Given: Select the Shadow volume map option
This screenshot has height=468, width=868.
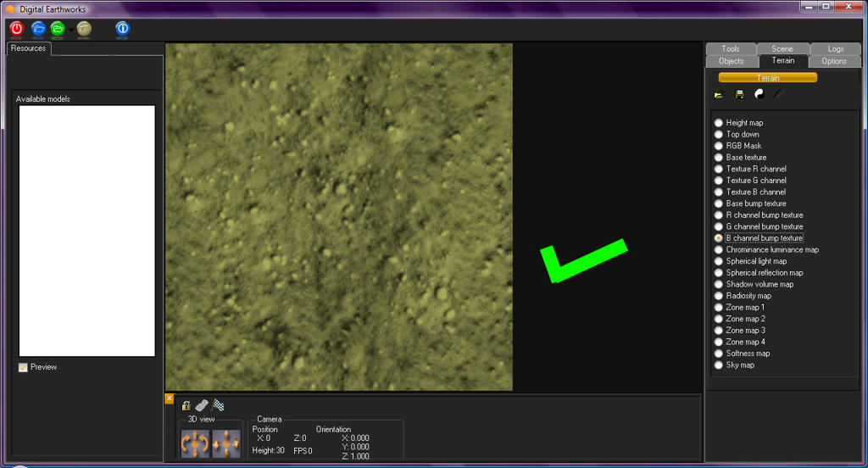Looking at the screenshot, I should pos(719,285).
